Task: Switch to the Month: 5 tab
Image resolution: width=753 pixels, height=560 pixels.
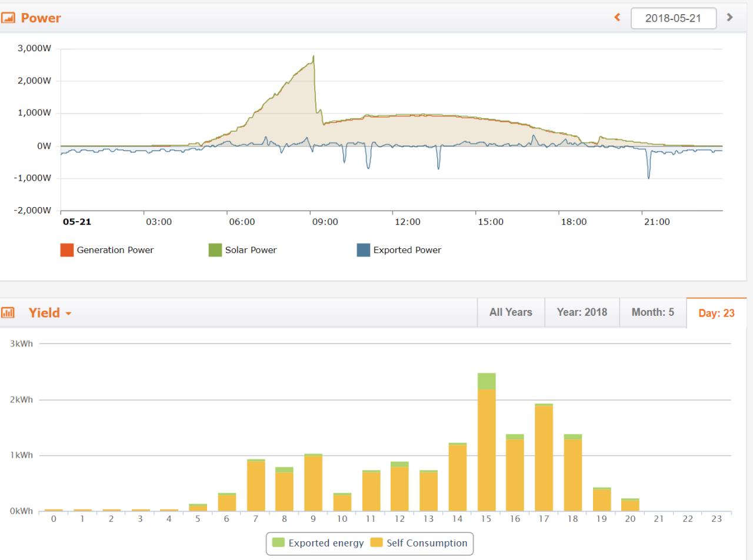Action: point(652,312)
